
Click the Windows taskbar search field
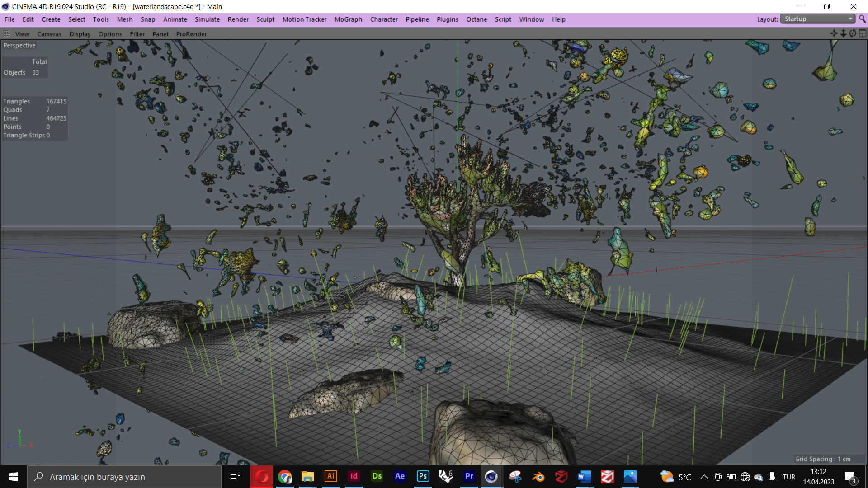coord(124,477)
